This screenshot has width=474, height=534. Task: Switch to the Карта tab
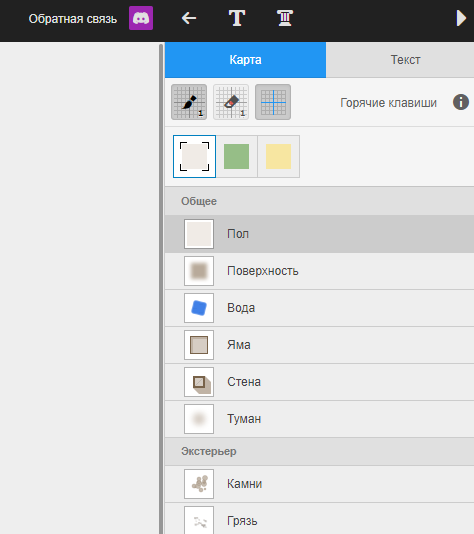[x=246, y=60]
